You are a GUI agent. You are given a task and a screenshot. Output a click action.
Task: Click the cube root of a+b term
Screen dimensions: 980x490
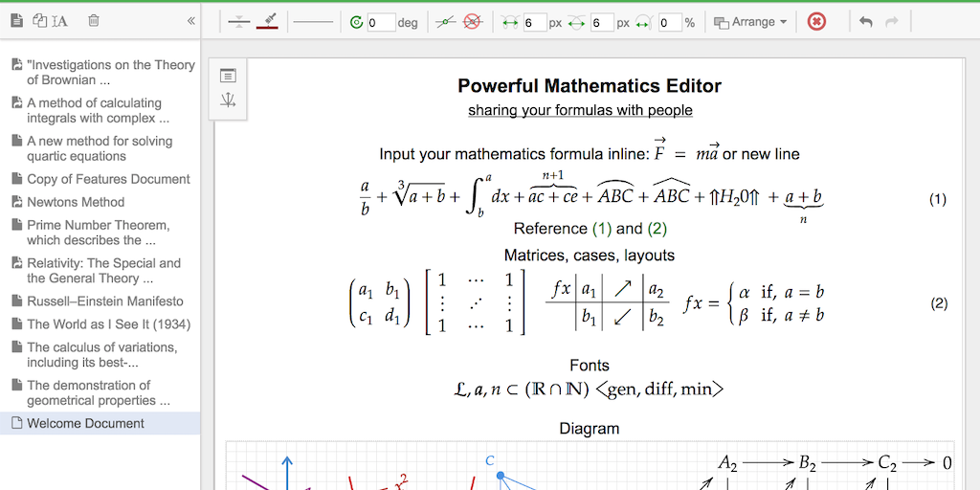pyautogui.click(x=419, y=195)
